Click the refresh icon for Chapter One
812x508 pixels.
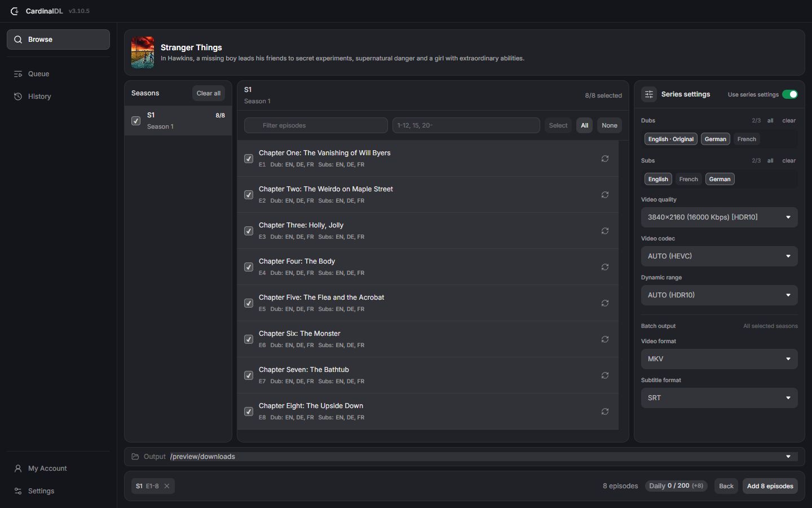tap(605, 159)
